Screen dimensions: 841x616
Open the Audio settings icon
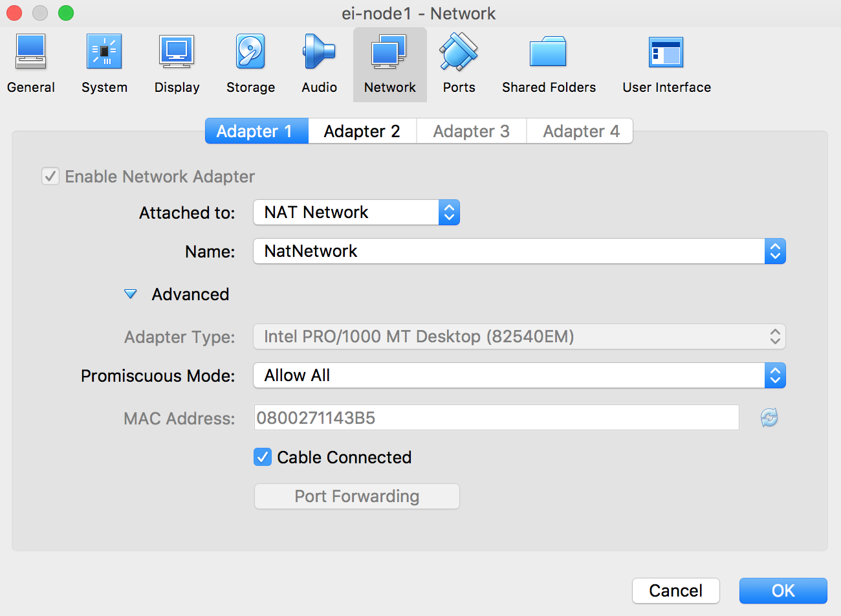pyautogui.click(x=319, y=52)
